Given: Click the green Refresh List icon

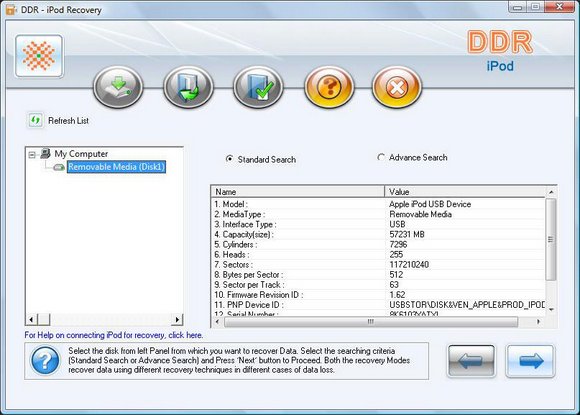Looking at the screenshot, I should [36, 120].
